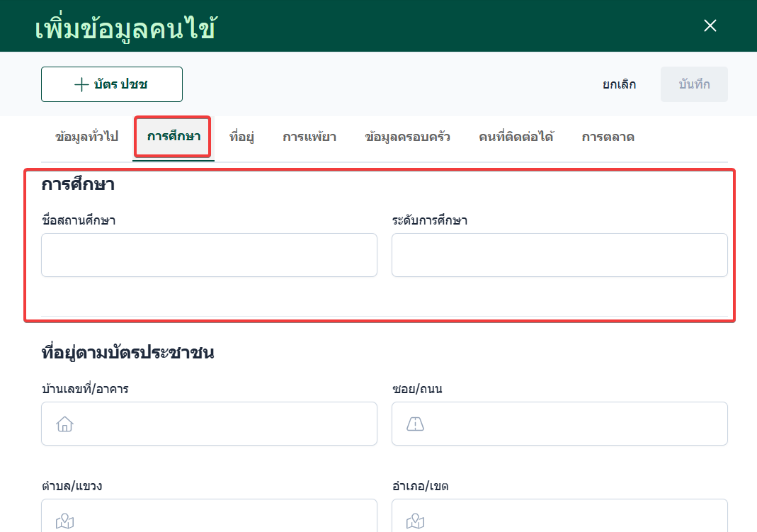Image resolution: width=757 pixels, height=532 pixels.
Task: Click the map icon in ตำบล/แขวง field
Action: coord(64,522)
